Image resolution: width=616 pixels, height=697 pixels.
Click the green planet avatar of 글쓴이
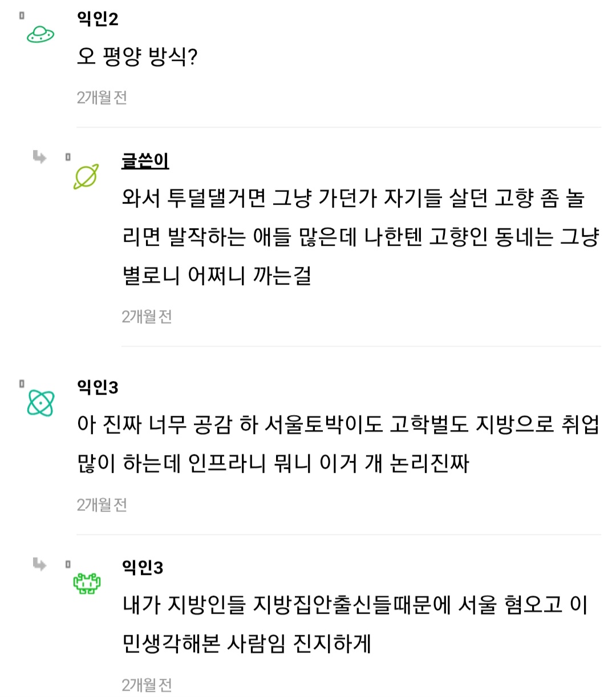pos(86,176)
